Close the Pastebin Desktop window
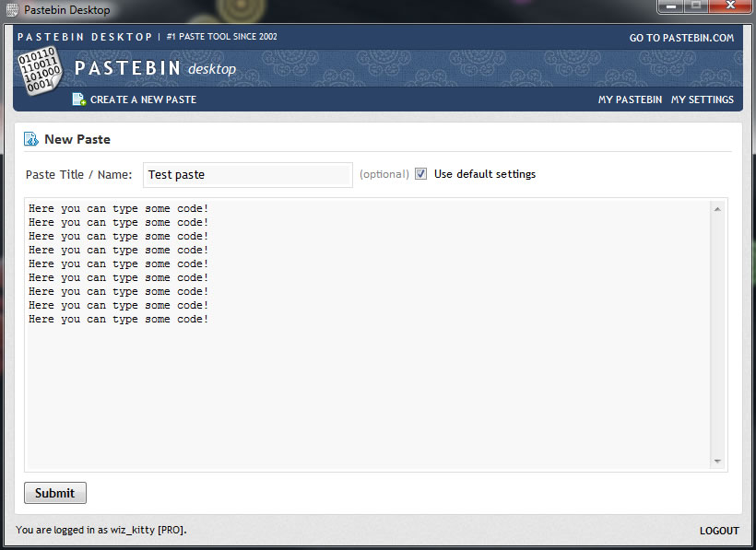Screen dimensions: 756x550 730,6
